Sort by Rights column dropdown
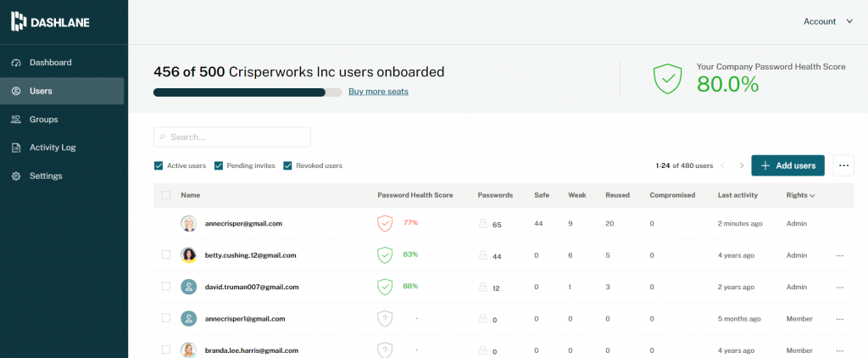The image size is (868, 358). pyautogui.click(x=800, y=195)
